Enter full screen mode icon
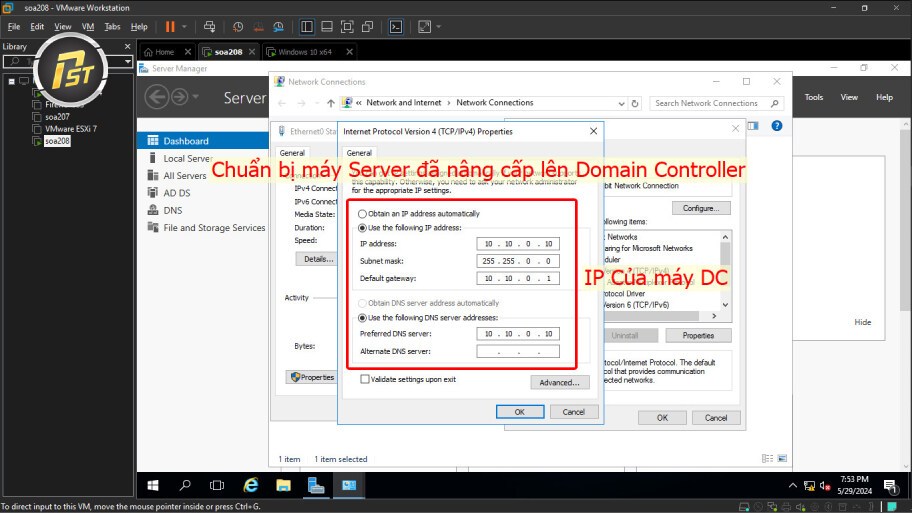Viewport: 912px width, 513px height. pyautogui.click(x=347, y=27)
